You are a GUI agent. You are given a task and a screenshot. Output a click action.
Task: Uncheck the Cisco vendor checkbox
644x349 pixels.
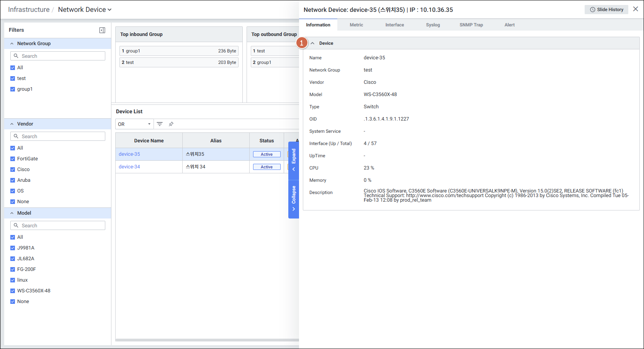(13, 170)
